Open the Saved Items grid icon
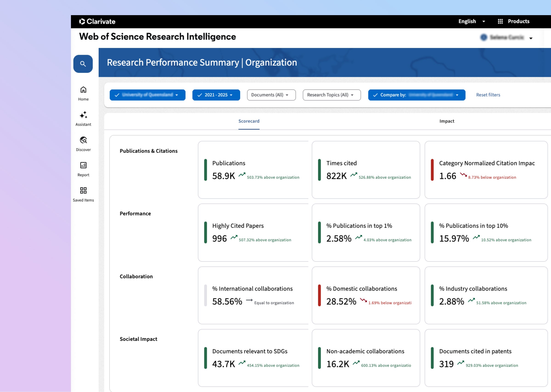The image size is (551, 392). tap(83, 190)
